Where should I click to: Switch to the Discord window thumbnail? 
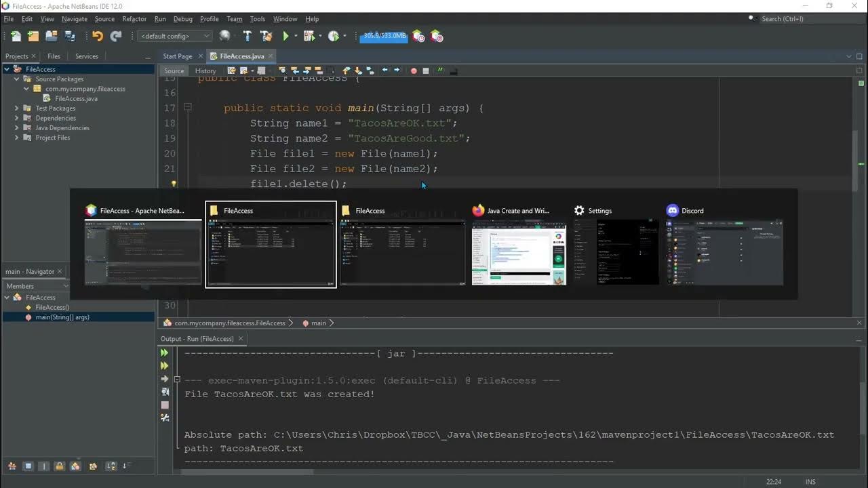pos(724,245)
